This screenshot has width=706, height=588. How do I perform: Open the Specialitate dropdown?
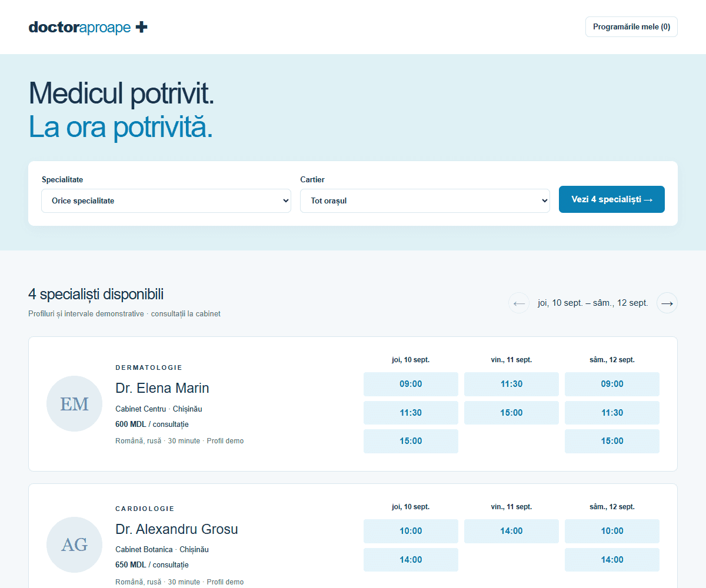tap(166, 201)
